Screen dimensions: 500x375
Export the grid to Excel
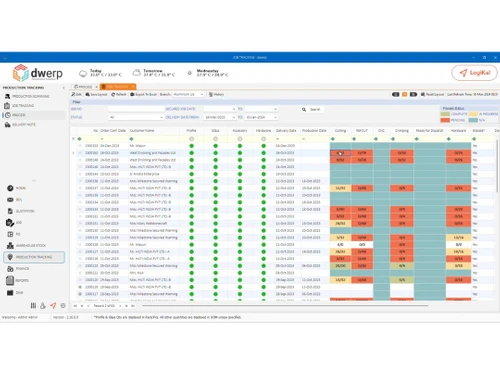click(143, 95)
